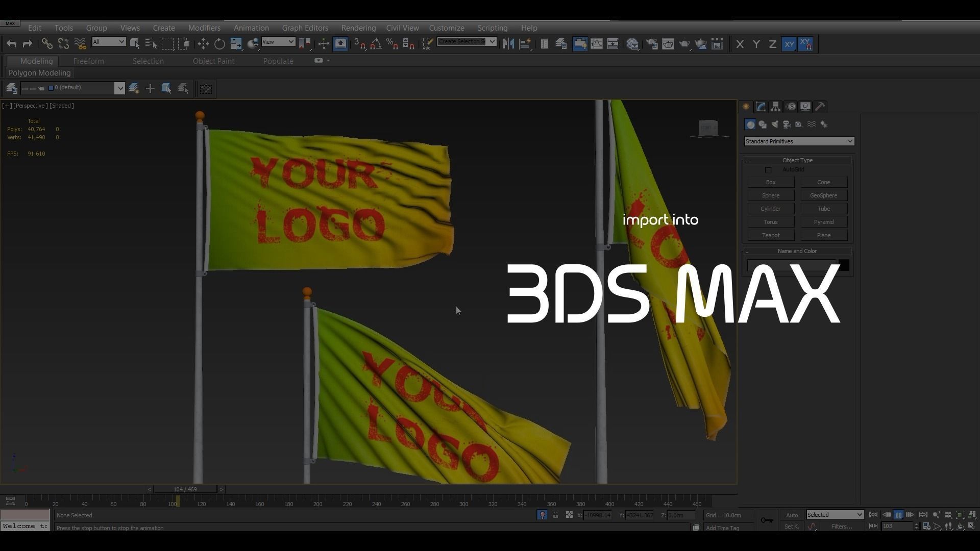Open the Layer Explorer toolbar icon

pyautogui.click(x=560, y=44)
